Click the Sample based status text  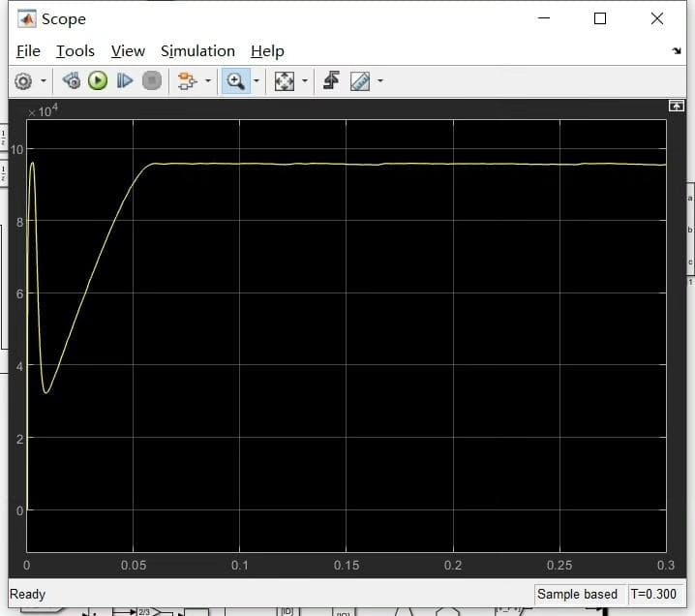(x=577, y=595)
